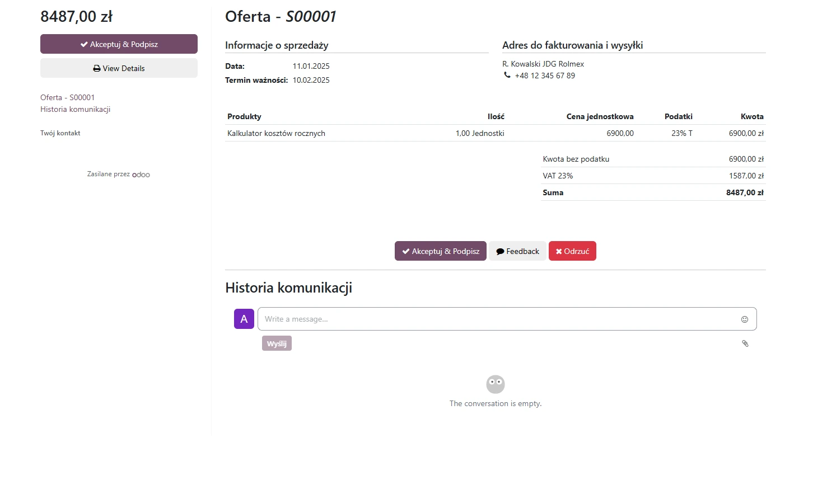The height and width of the screenshot is (504, 827).
Task: Click customer name R. Kowalski JDG Rolmex
Action: click(543, 64)
